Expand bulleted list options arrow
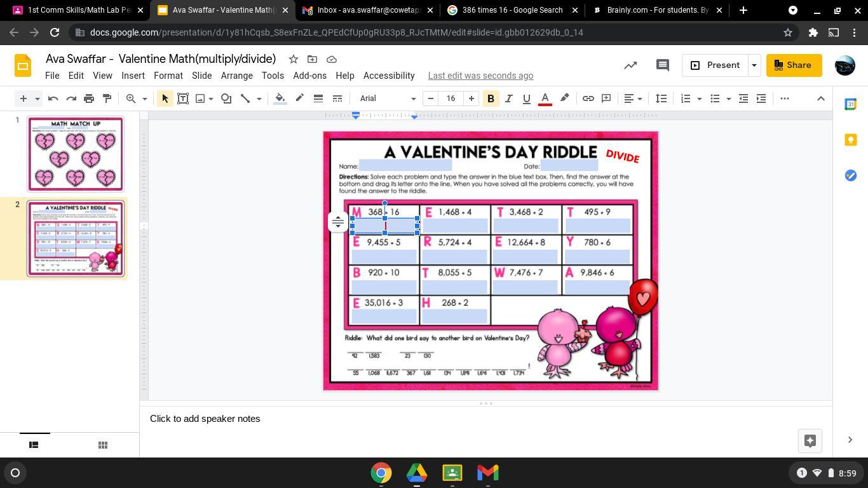The height and width of the screenshot is (488, 868). 729,98
